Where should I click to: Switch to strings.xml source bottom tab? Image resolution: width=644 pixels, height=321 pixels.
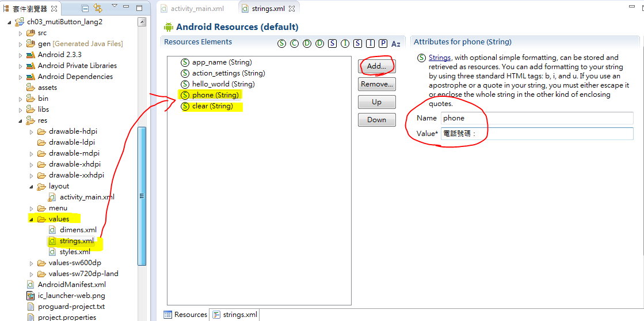(235, 315)
